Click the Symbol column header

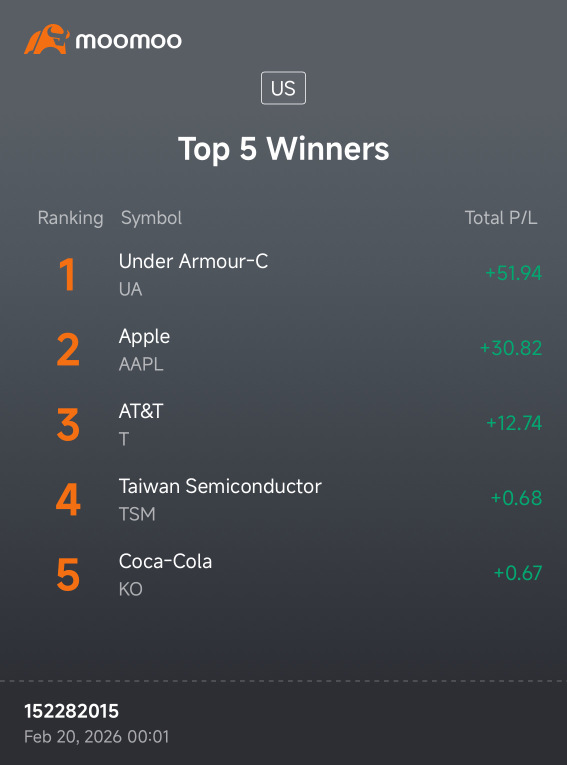[x=151, y=218]
